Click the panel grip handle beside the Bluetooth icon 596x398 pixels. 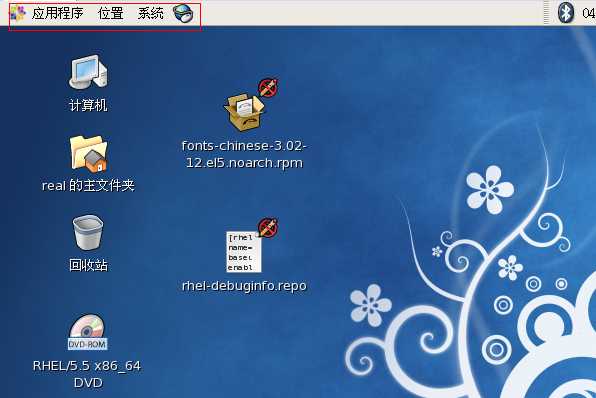[x=547, y=13]
